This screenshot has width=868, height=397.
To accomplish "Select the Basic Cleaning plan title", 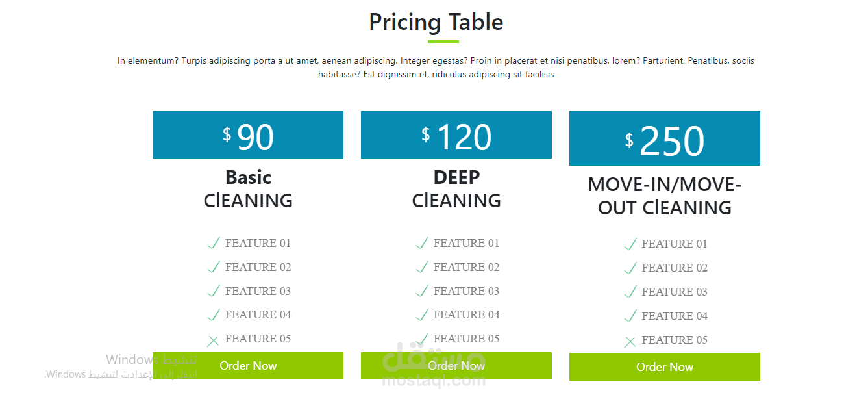I will pyautogui.click(x=248, y=189).
